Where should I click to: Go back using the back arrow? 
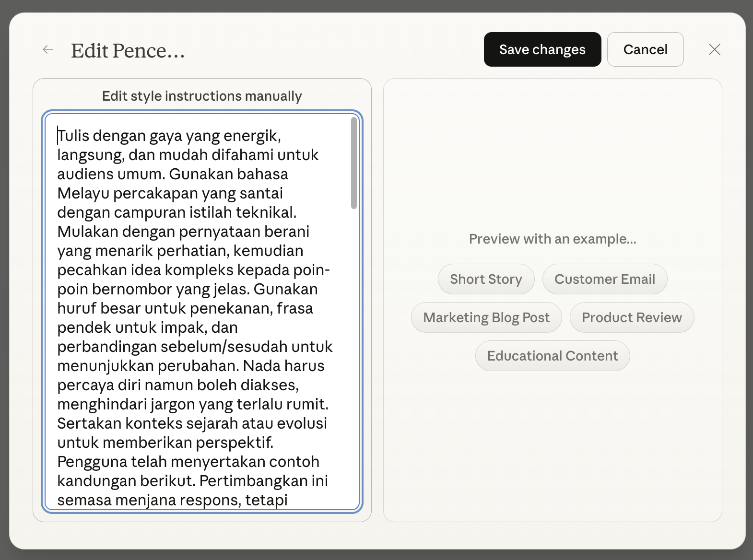pos(47,49)
